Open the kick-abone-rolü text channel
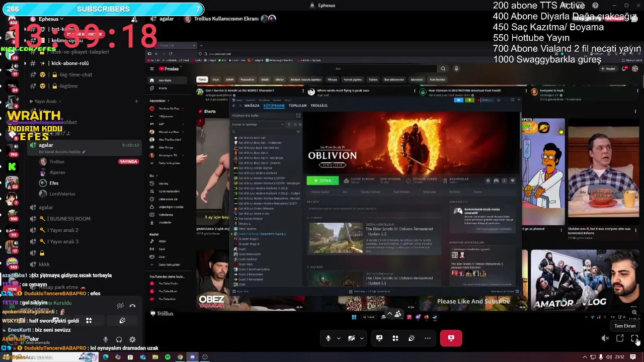This screenshot has height=362, width=644. coord(70,63)
